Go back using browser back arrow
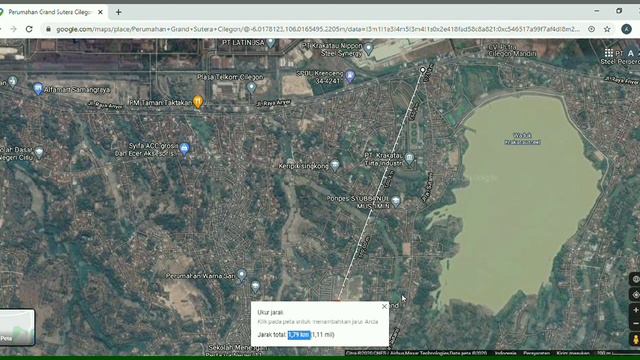This screenshot has height=360, width=640. click(x=1, y=29)
